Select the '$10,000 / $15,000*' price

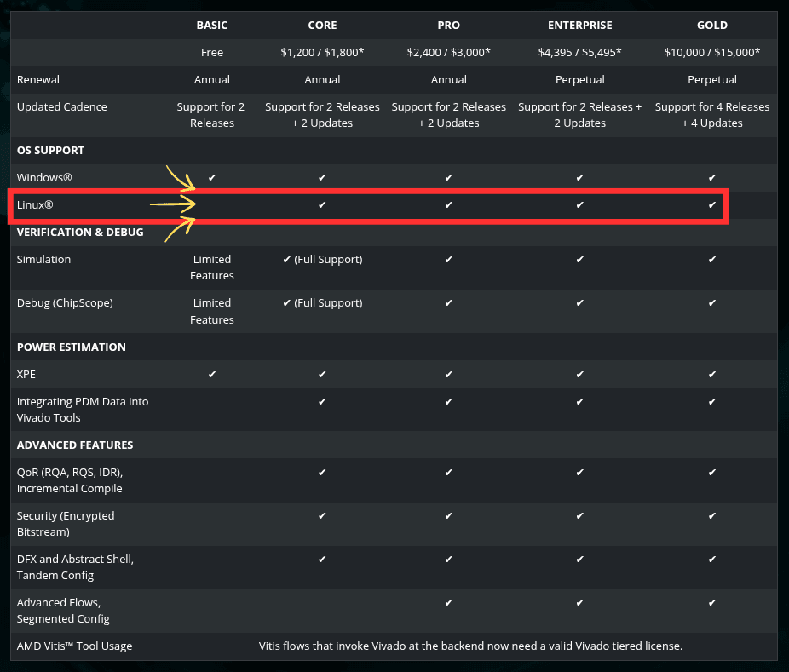click(x=712, y=52)
